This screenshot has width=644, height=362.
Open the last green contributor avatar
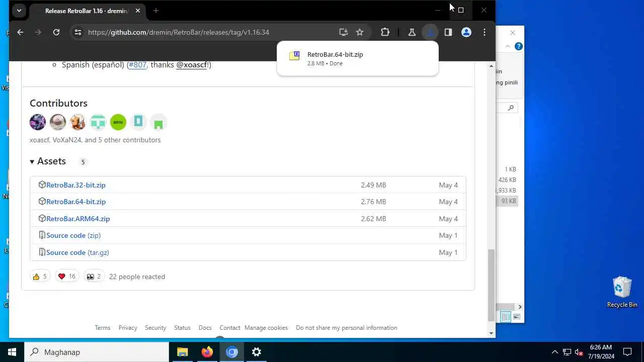pyautogui.click(x=158, y=122)
